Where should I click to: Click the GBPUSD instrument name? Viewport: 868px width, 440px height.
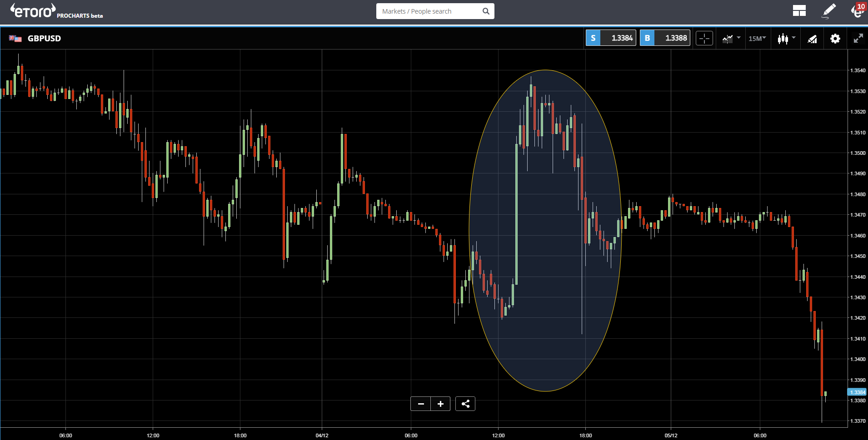[44, 39]
